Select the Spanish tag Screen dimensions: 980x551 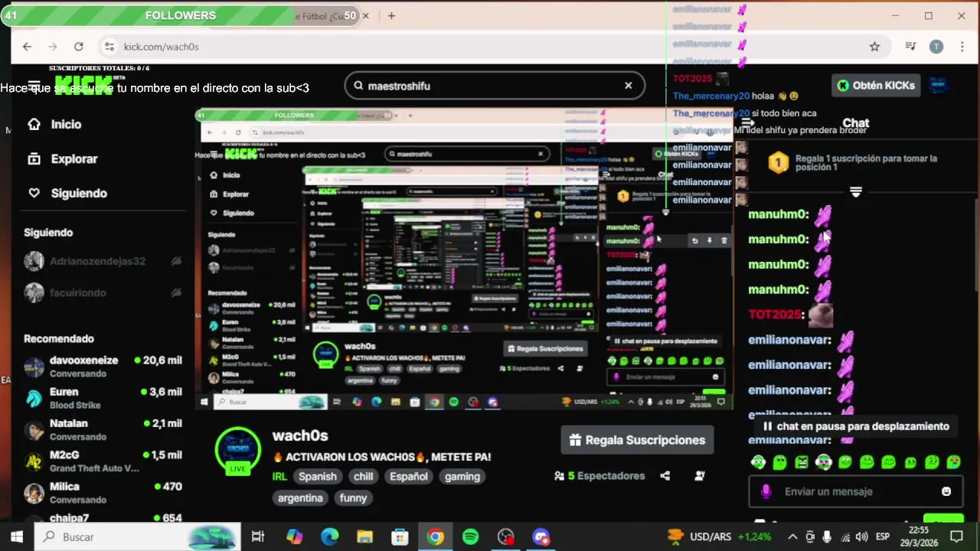pyautogui.click(x=317, y=476)
